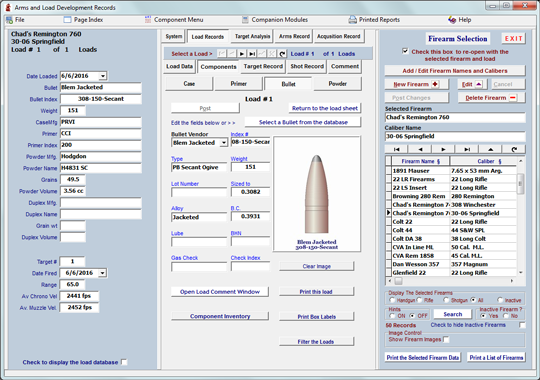Check the hide Inactive Firearms box

point(522,325)
